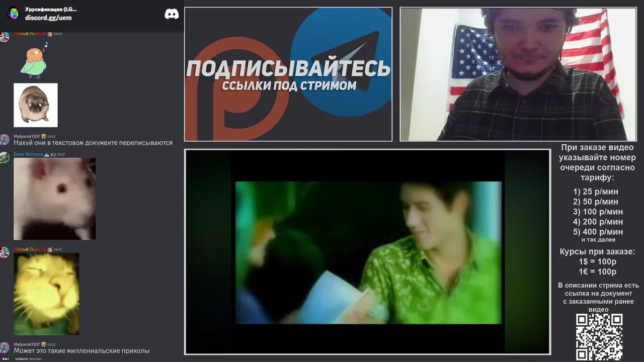644x362 pixels.
Task: Select the rate 1$ = 100р
Action: point(597,262)
